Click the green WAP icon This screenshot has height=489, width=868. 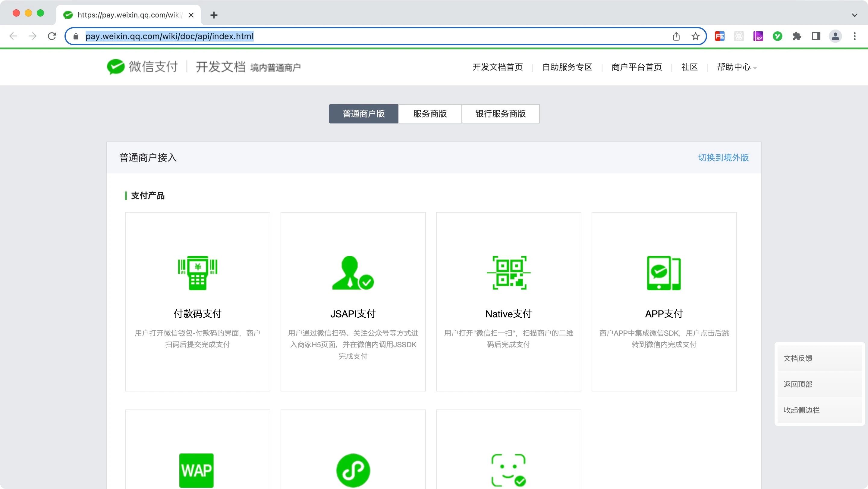197,470
